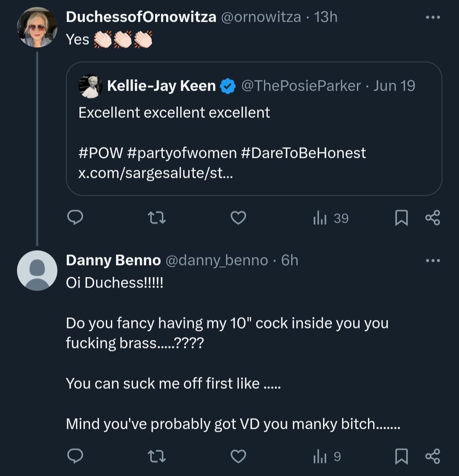The width and height of the screenshot is (459, 476).
Task: Open DuchessofOrnowitza profile picture
Action: pos(37,27)
